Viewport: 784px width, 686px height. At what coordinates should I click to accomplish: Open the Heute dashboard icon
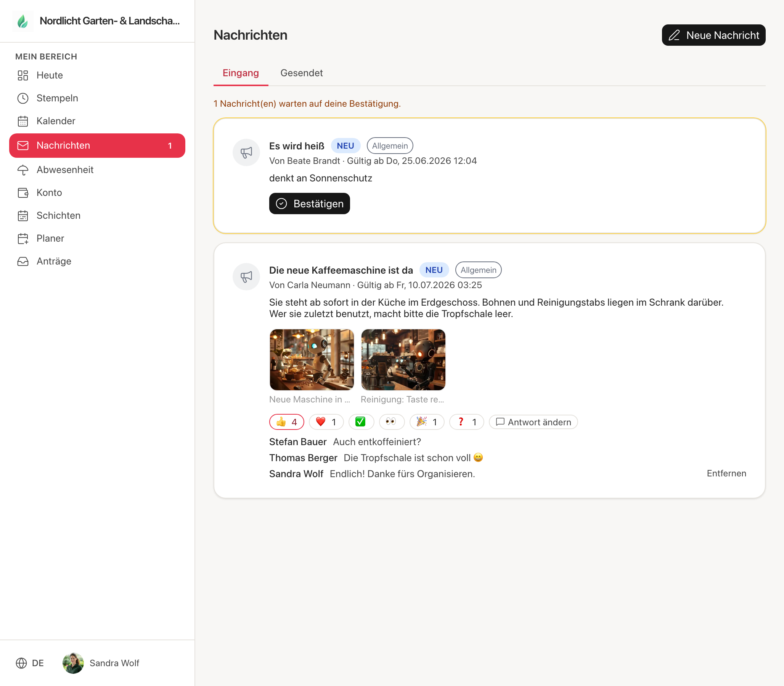click(x=23, y=75)
